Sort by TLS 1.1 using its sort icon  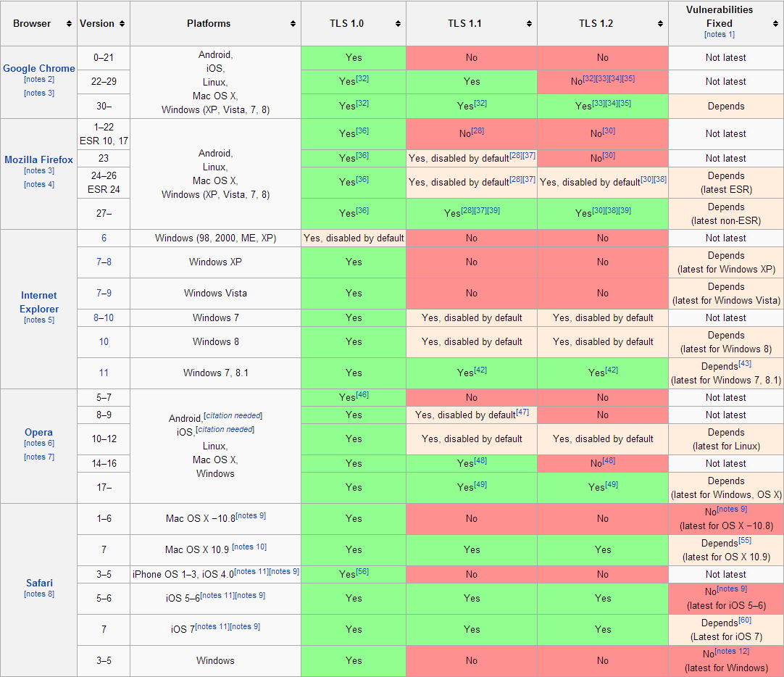click(529, 23)
